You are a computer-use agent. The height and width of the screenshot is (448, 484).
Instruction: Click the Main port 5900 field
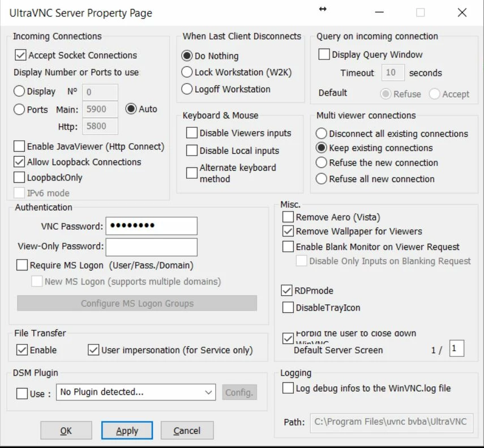100,109
